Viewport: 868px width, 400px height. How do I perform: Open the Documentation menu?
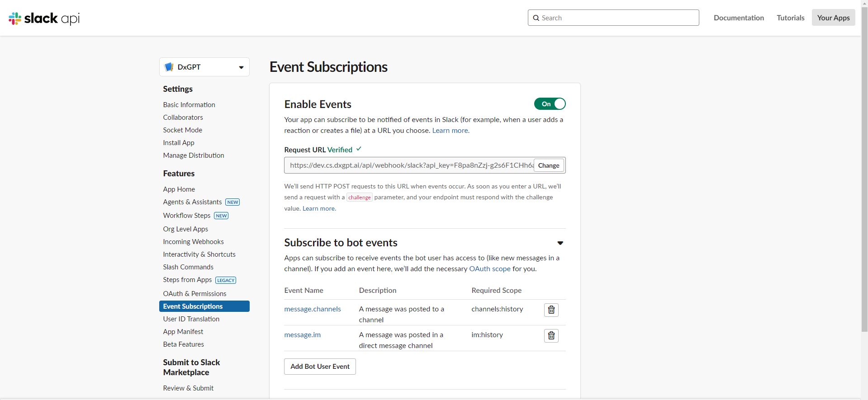point(739,18)
